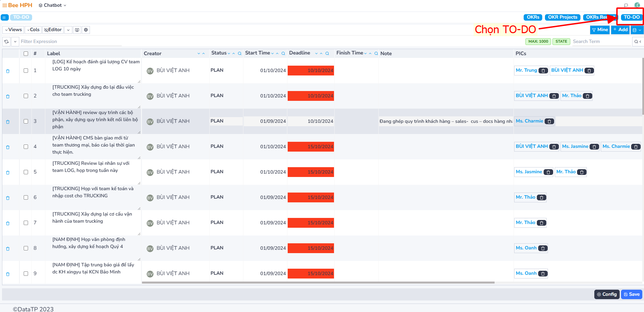This screenshot has width=644, height=312.
Task: Delete row 1 using its trash icon
Action: pyautogui.click(x=8, y=71)
